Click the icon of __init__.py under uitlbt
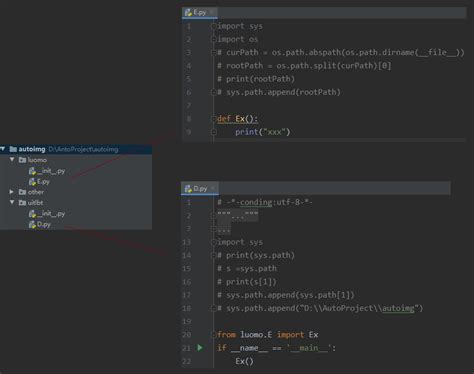474x374 pixels. [32, 214]
